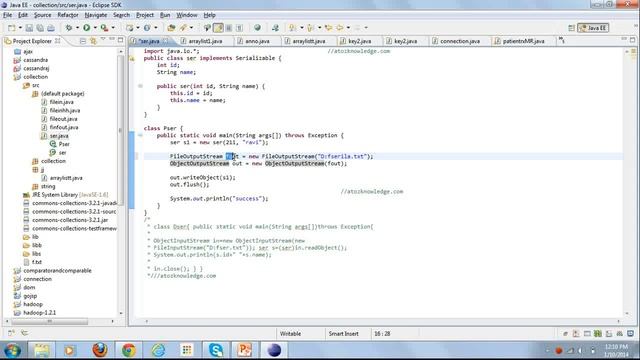Start debugging with the bug icon
This screenshot has height=360, width=640.
[69, 28]
